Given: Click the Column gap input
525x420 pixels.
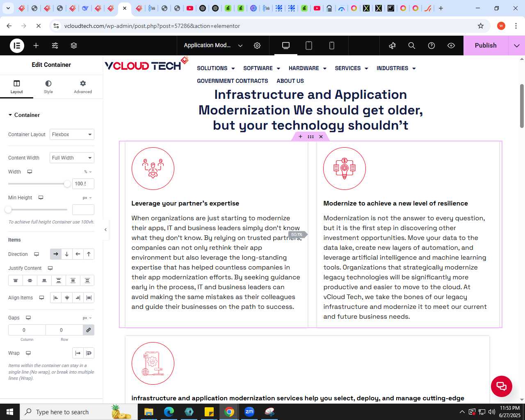Looking at the screenshot, I should (x=27, y=330).
